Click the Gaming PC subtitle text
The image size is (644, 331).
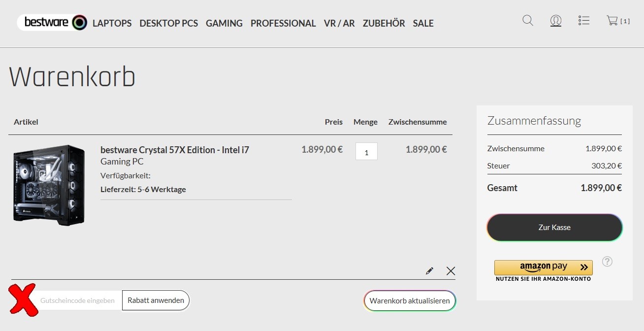122,162
